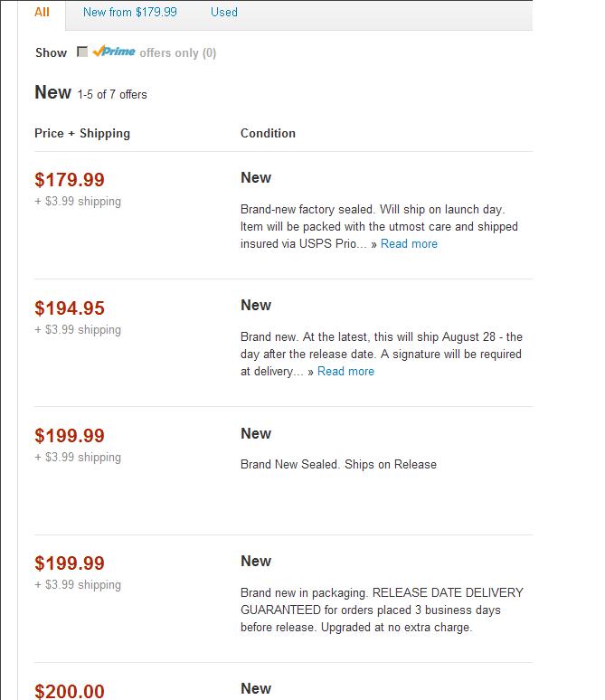This screenshot has width=605, height=700.
Task: Click 'Brand New Sealed. Ships on Release' text
Action: coord(338,465)
